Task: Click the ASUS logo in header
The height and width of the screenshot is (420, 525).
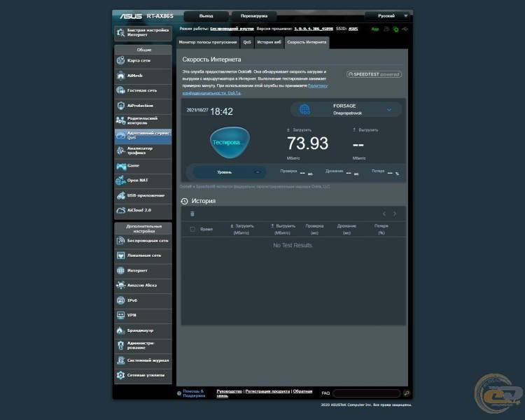Action: 131,16
